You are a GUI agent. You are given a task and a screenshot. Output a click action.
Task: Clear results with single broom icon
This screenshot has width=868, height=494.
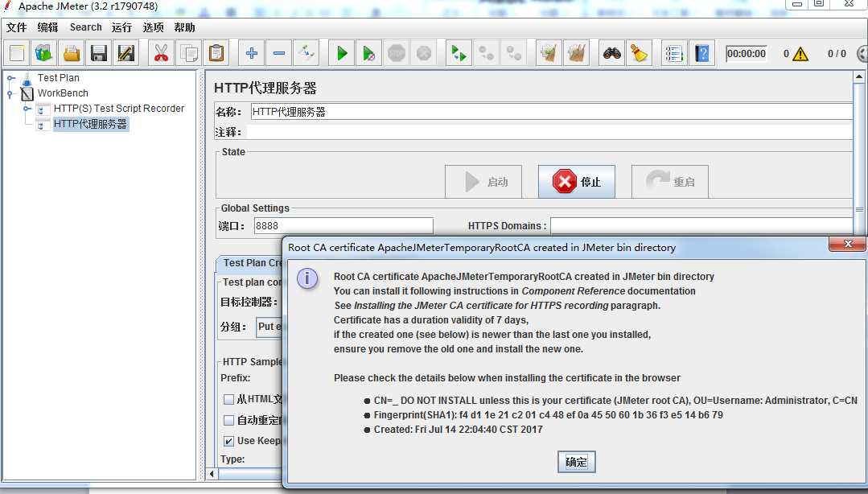pyautogui.click(x=549, y=54)
